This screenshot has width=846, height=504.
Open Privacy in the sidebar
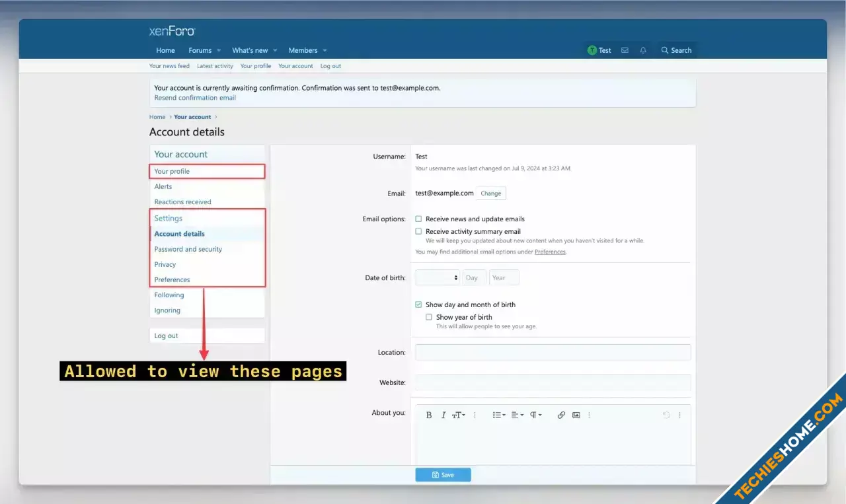click(x=207, y=264)
